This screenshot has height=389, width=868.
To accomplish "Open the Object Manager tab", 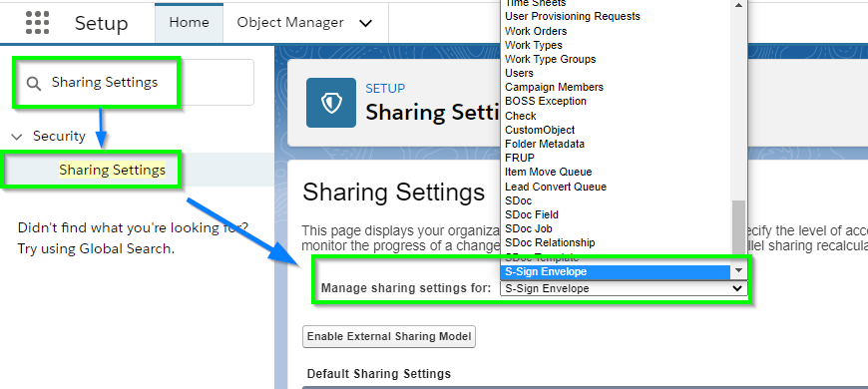I will [x=290, y=23].
